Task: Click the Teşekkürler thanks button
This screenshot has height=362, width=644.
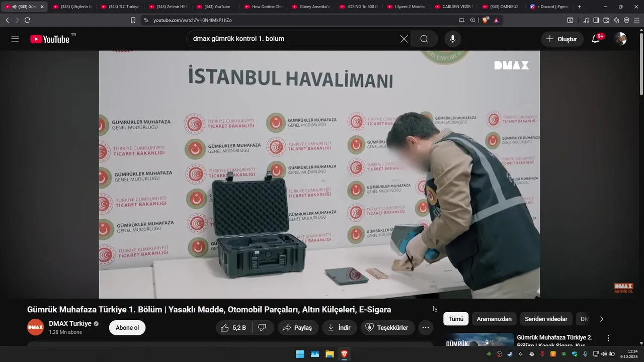Action: 387,328
